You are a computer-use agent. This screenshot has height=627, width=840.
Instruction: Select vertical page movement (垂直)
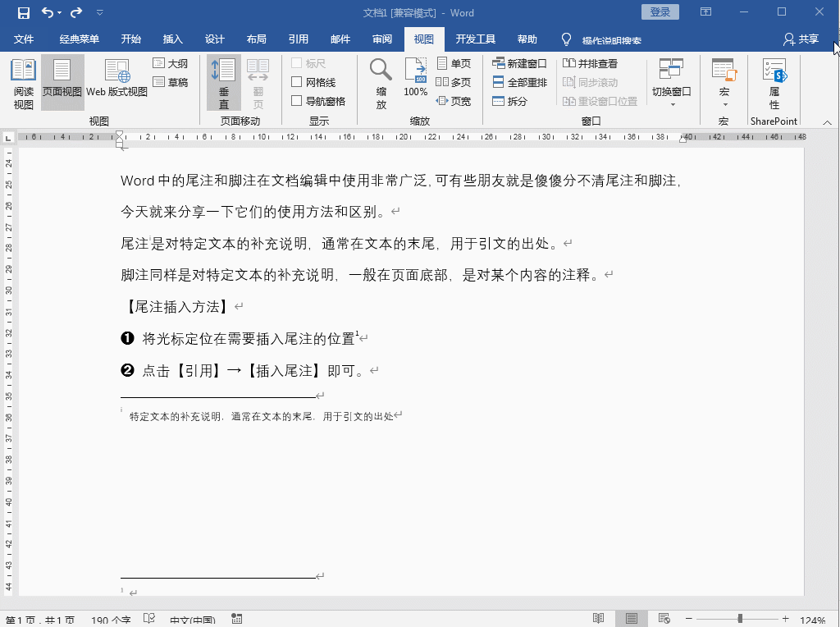pyautogui.click(x=224, y=84)
